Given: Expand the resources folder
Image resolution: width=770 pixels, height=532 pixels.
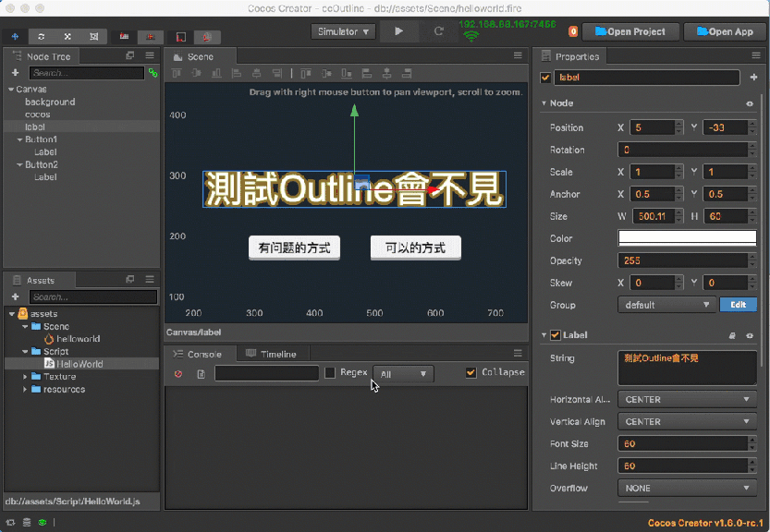Looking at the screenshot, I should point(25,389).
